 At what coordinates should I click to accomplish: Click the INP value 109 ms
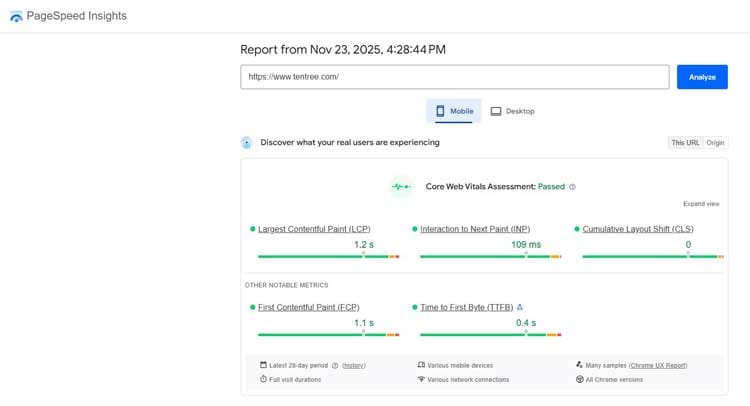(x=526, y=245)
